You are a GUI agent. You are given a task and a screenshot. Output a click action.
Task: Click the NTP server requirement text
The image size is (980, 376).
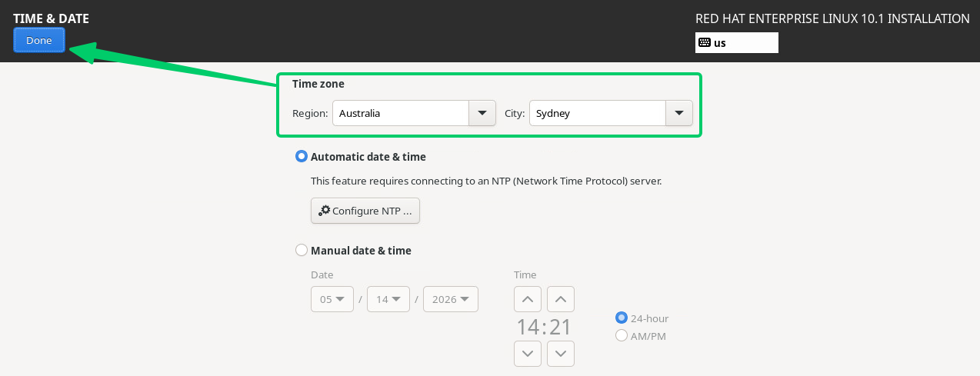click(x=486, y=181)
